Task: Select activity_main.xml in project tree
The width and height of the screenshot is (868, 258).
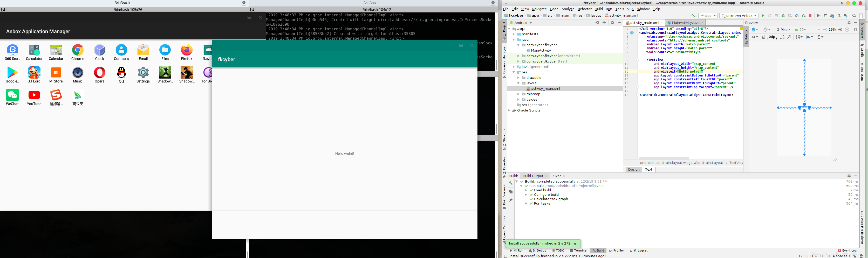Action: pyautogui.click(x=545, y=89)
